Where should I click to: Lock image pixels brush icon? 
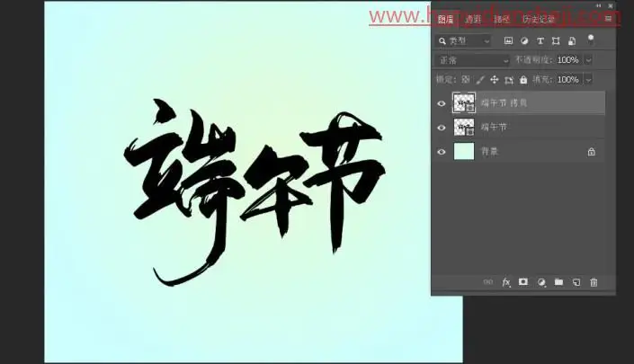[480, 80]
